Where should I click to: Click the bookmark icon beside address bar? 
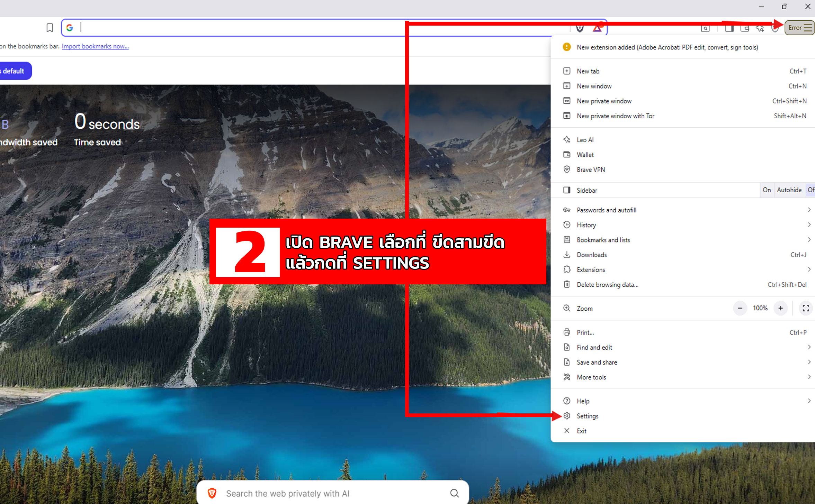[x=50, y=28]
